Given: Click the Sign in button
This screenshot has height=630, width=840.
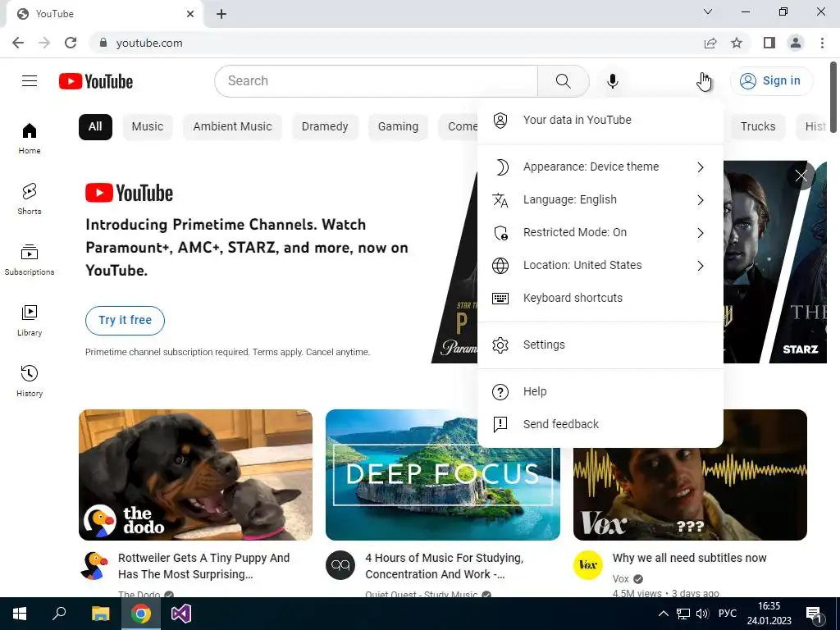Looking at the screenshot, I should [x=771, y=81].
